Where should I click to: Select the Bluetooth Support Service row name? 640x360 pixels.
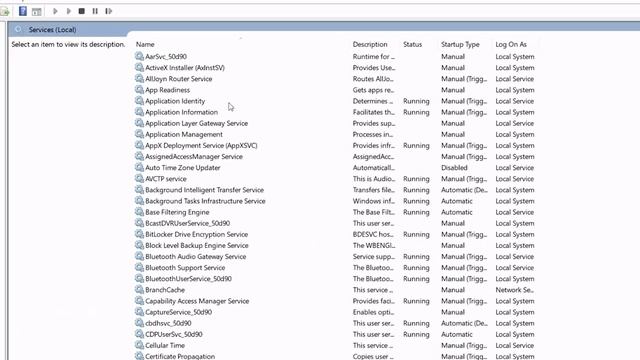click(x=185, y=268)
